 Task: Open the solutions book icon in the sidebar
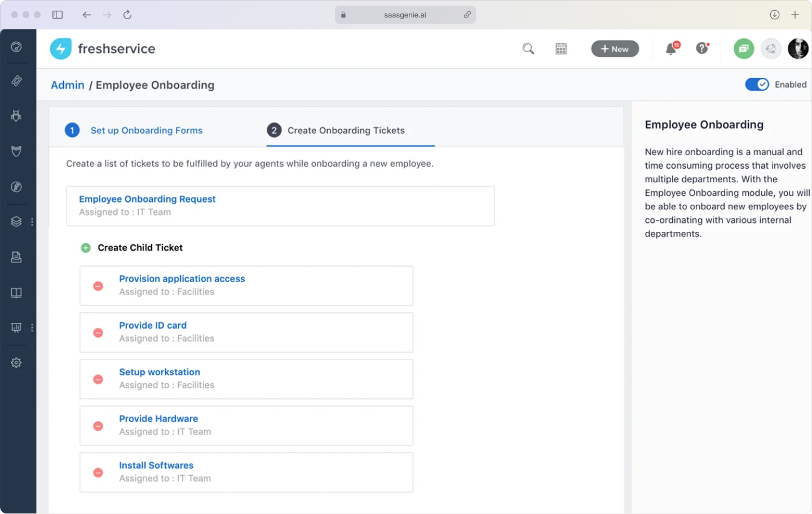pyautogui.click(x=16, y=292)
